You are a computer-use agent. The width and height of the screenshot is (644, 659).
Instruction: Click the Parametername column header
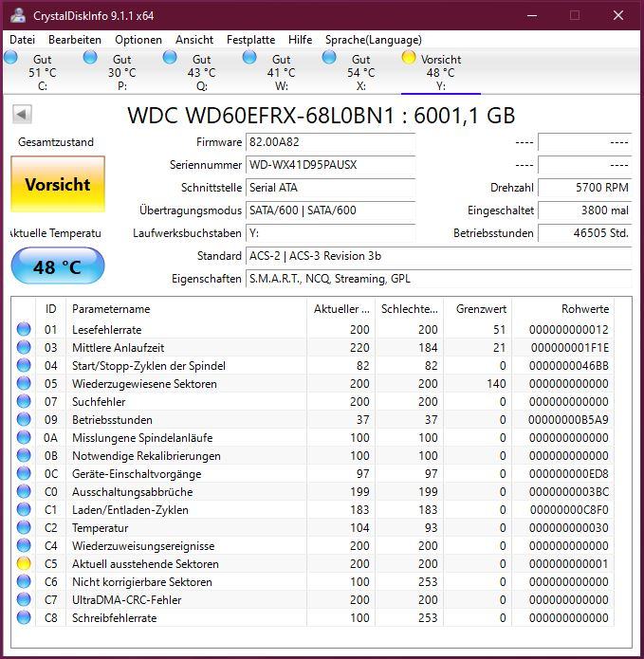click(186, 309)
